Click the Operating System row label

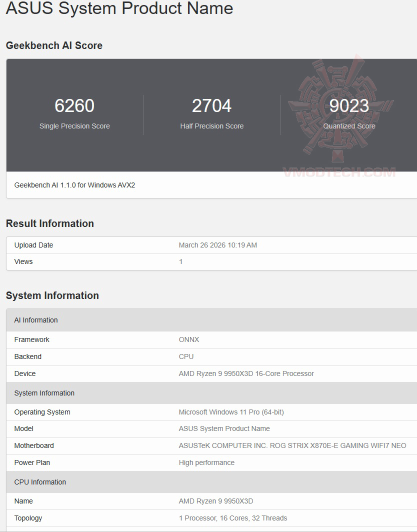coord(42,412)
